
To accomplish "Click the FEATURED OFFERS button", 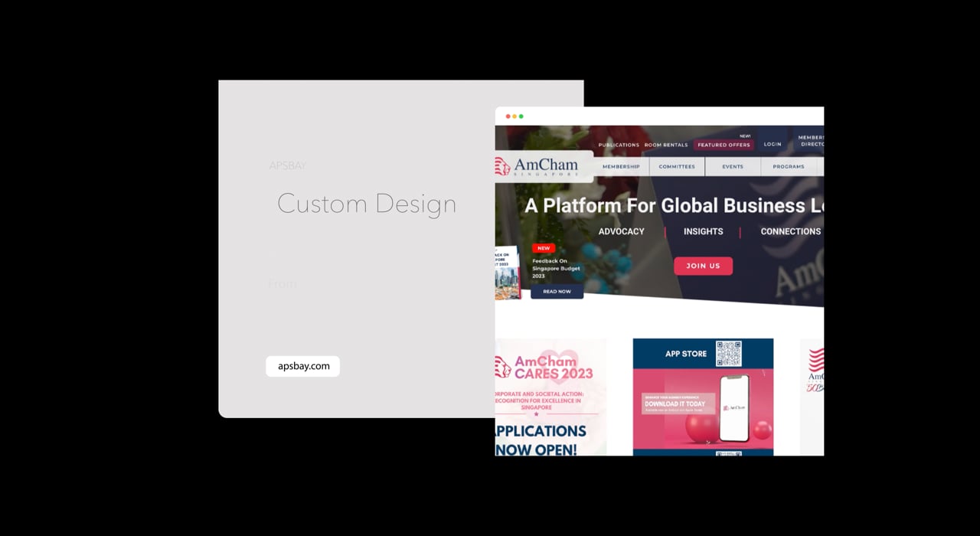I will (724, 145).
